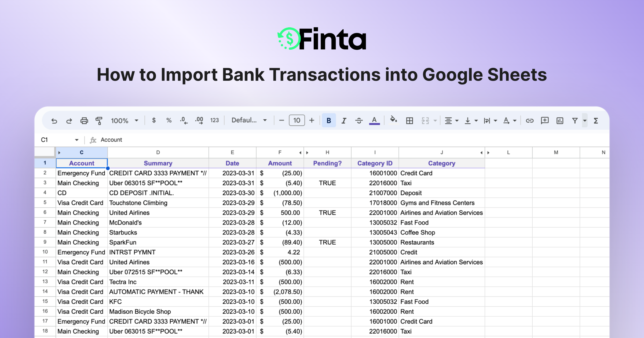This screenshot has height=338, width=644.
Task: Apply currency format with dollar button
Action: coord(154,120)
